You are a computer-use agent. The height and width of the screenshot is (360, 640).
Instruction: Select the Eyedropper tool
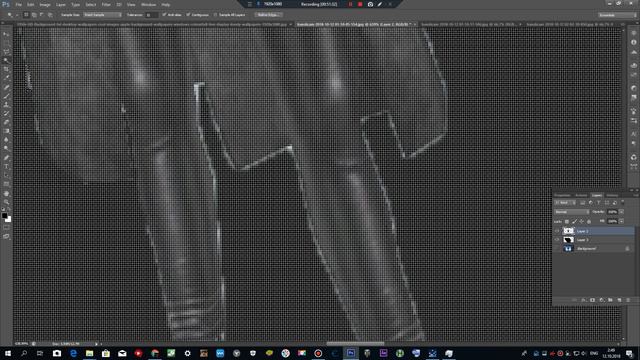click(6, 78)
